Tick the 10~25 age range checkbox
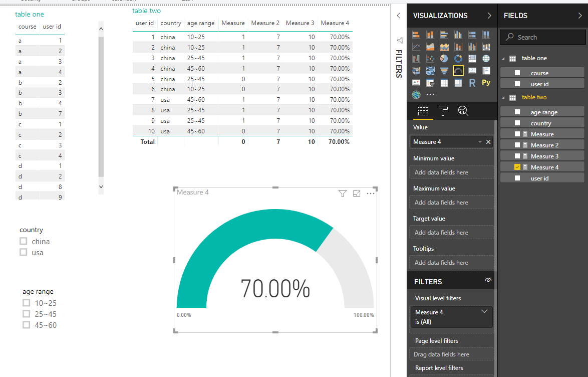This screenshot has height=377, width=588. (26, 303)
